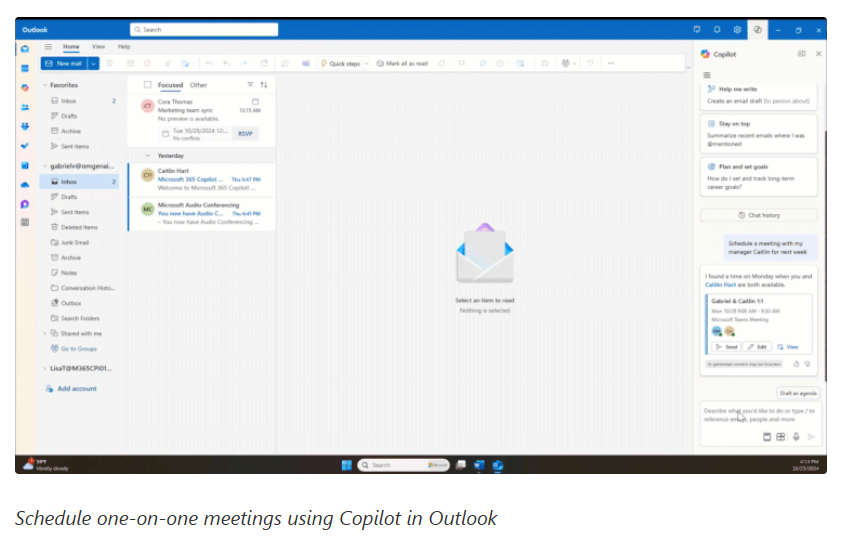Click the thumbs up on the Copilot response
This screenshot has width=848, height=540.
click(x=796, y=364)
